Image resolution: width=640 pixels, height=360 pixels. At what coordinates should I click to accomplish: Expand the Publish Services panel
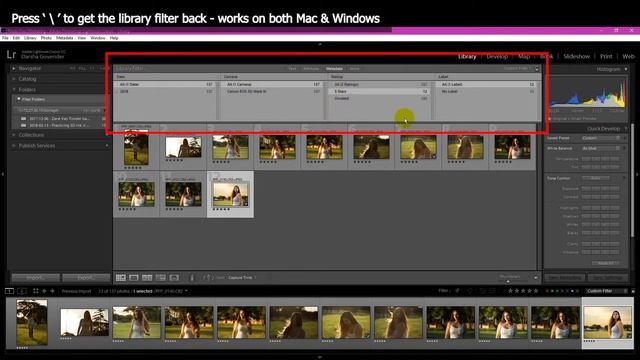(14, 146)
